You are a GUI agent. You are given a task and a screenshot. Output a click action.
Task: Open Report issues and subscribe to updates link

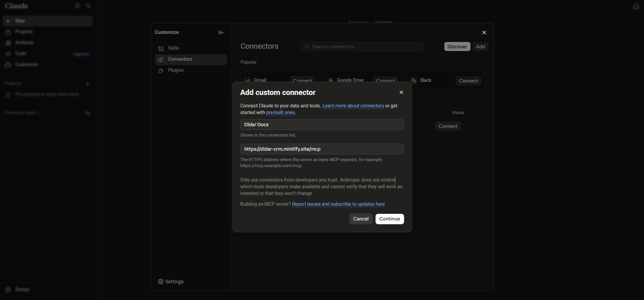(x=338, y=204)
